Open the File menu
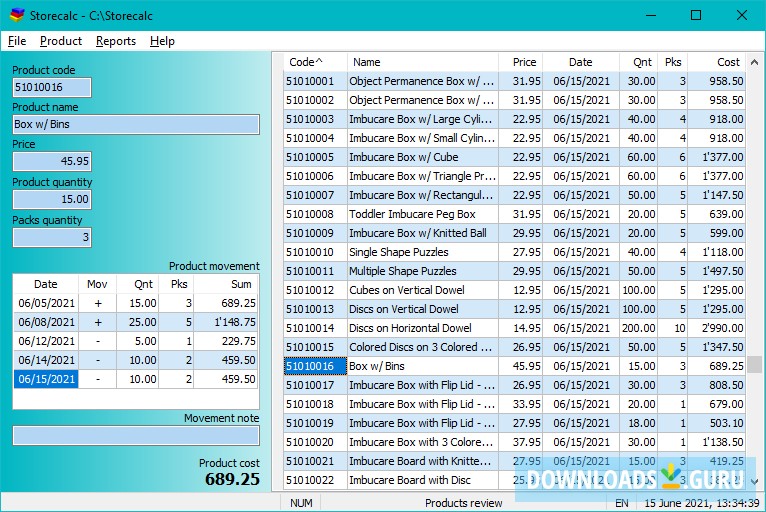This screenshot has height=512, width=766. 17,41
